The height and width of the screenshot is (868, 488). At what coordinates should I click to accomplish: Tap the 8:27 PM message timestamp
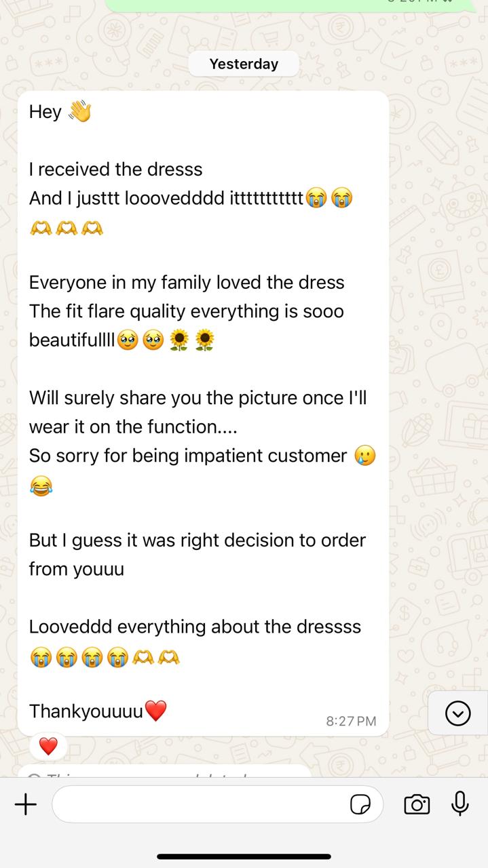[x=351, y=721]
